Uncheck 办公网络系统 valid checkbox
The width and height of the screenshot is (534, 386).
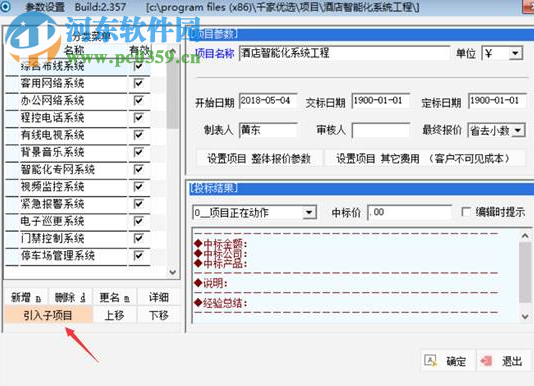click(x=138, y=101)
